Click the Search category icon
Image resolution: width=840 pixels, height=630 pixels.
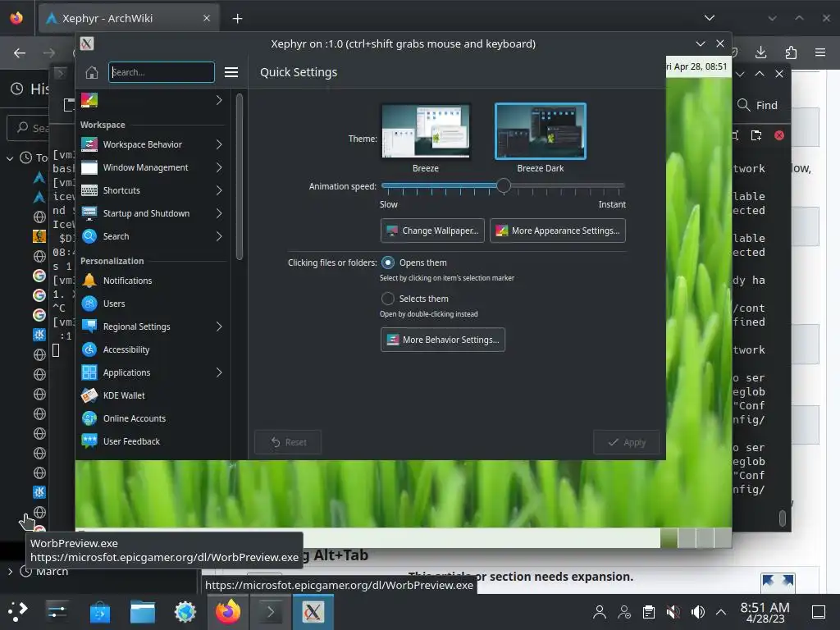coord(89,236)
